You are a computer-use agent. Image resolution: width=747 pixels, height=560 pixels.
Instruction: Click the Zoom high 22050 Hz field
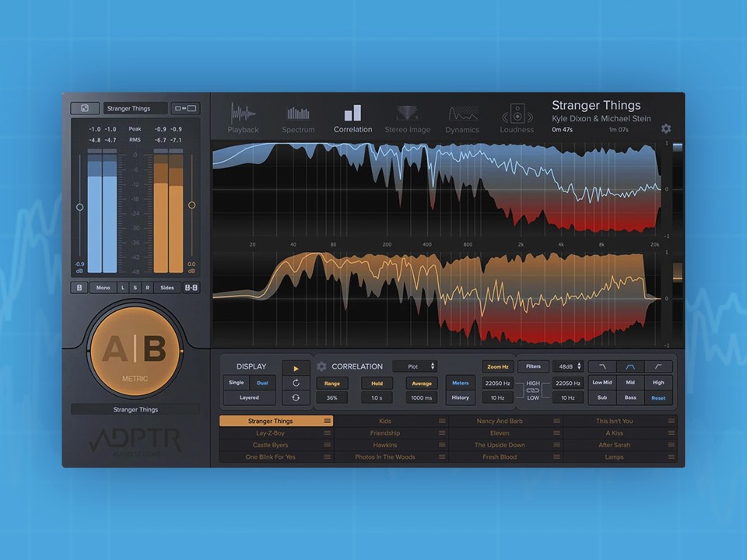coord(498,383)
